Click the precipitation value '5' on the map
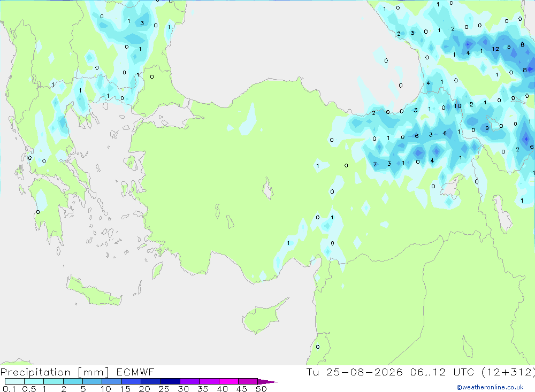 [x=509, y=47]
